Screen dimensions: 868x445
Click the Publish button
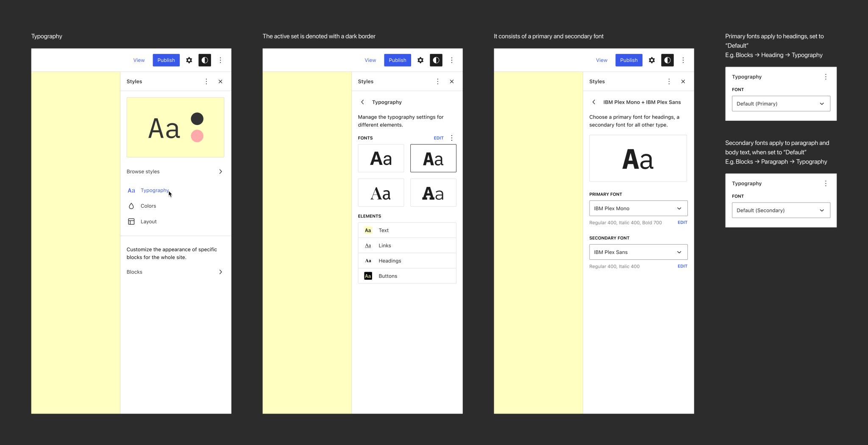(166, 60)
